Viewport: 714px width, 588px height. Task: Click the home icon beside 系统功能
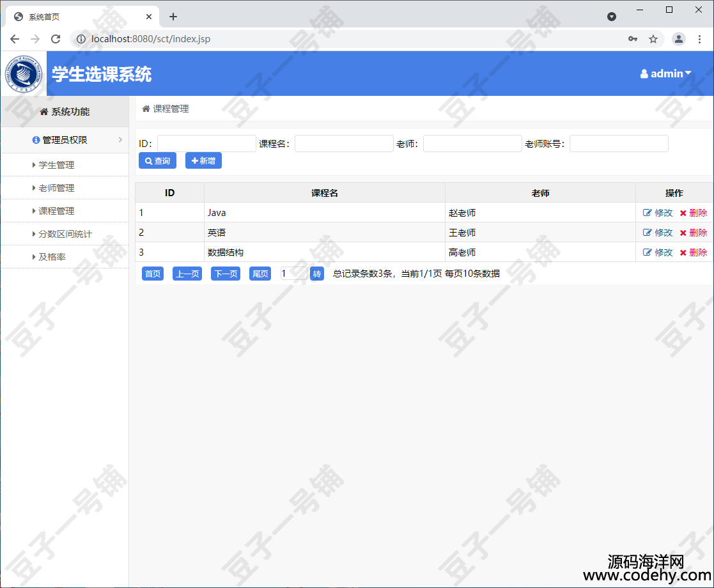pos(43,112)
